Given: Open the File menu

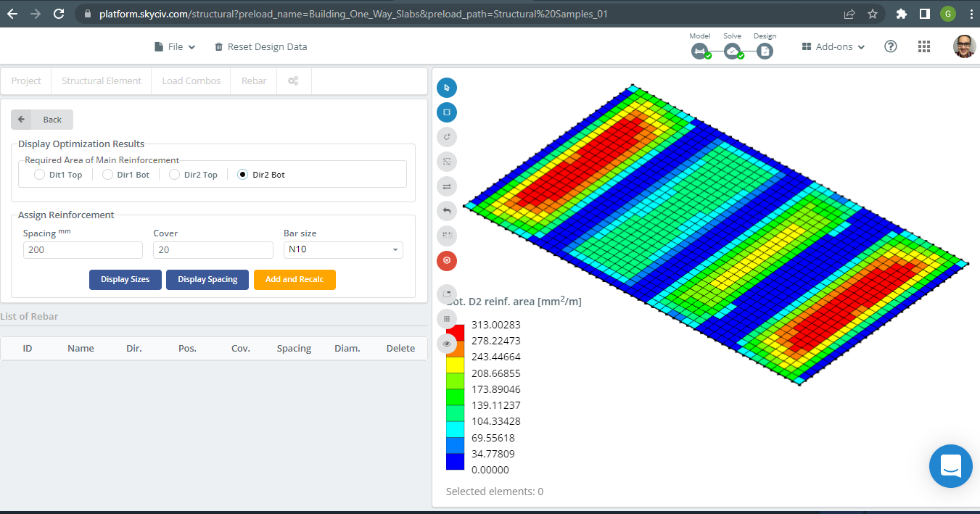Looking at the screenshot, I should click(x=174, y=46).
